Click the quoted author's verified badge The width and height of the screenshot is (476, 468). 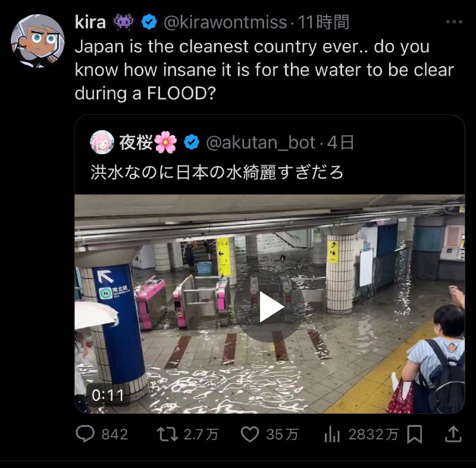[192, 142]
